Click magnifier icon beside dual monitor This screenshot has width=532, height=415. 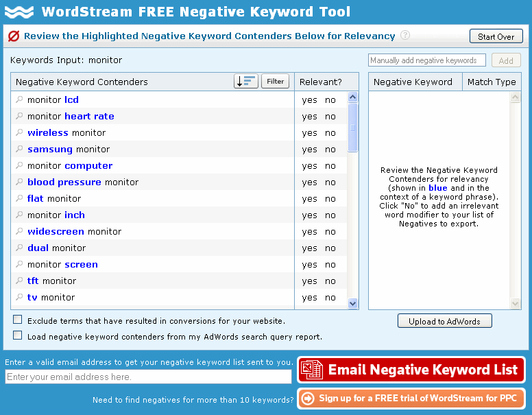coord(19,248)
